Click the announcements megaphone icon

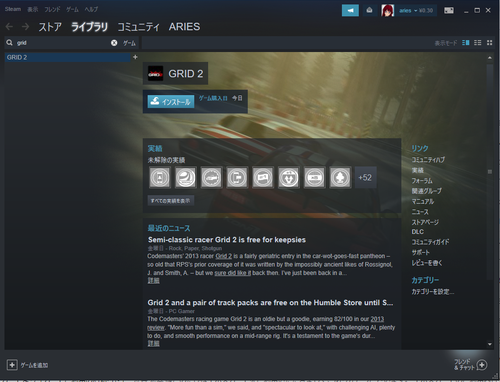coord(350,10)
